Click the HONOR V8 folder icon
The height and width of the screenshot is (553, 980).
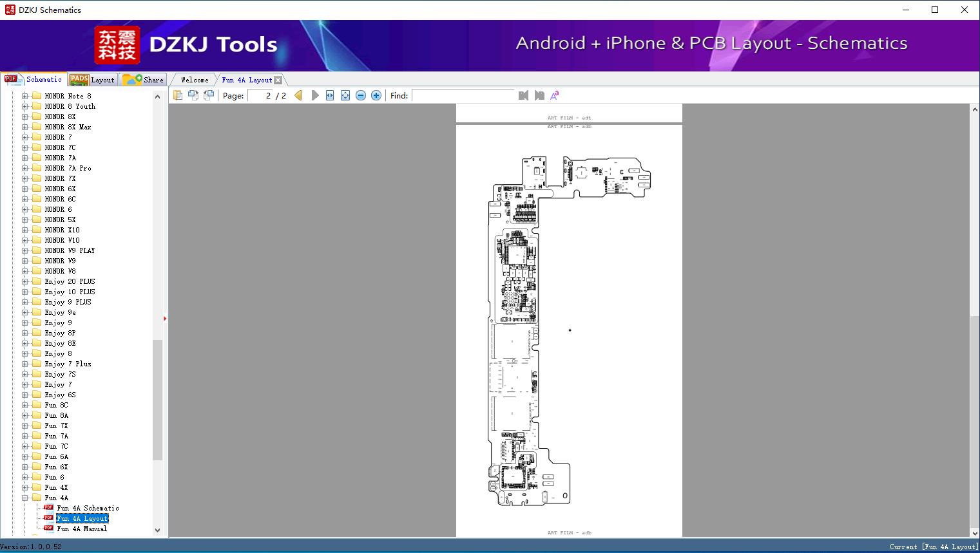(37, 271)
